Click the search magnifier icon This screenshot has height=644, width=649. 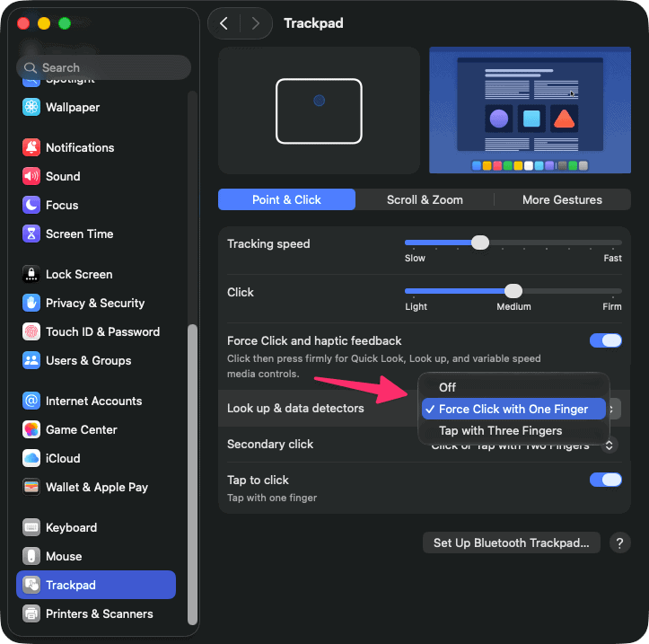point(31,67)
